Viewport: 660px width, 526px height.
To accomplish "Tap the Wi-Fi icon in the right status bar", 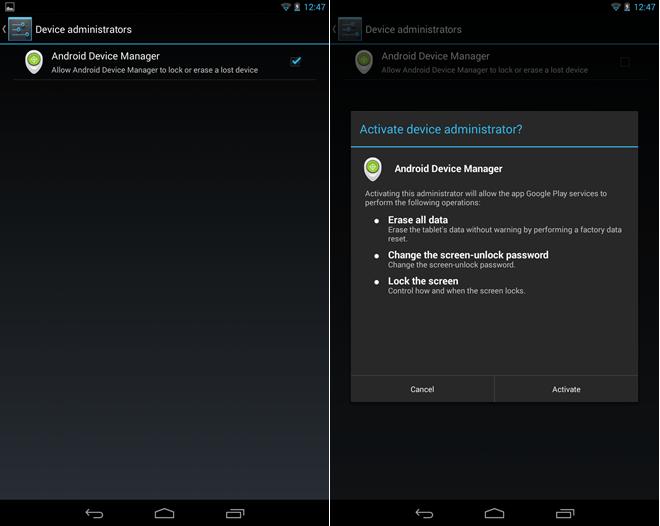I will click(x=616, y=7).
